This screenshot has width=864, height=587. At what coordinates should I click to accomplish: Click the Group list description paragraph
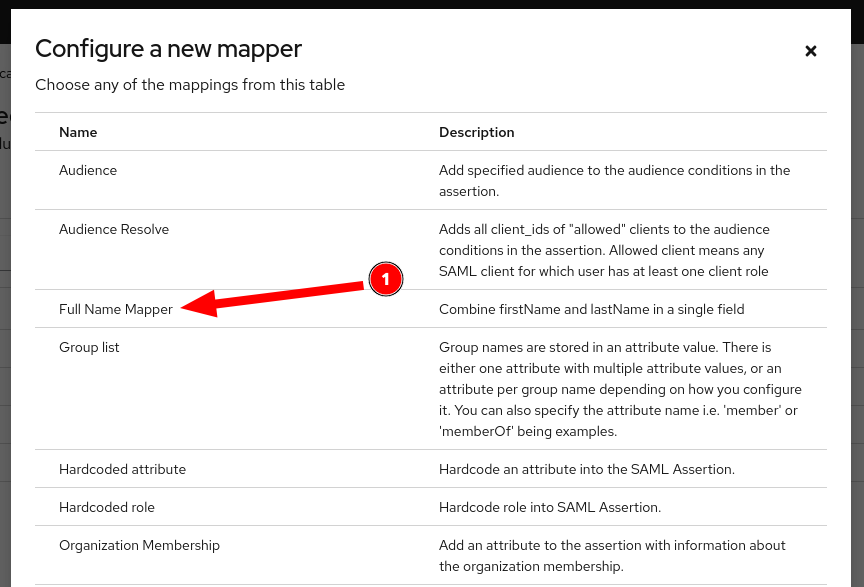click(620, 390)
